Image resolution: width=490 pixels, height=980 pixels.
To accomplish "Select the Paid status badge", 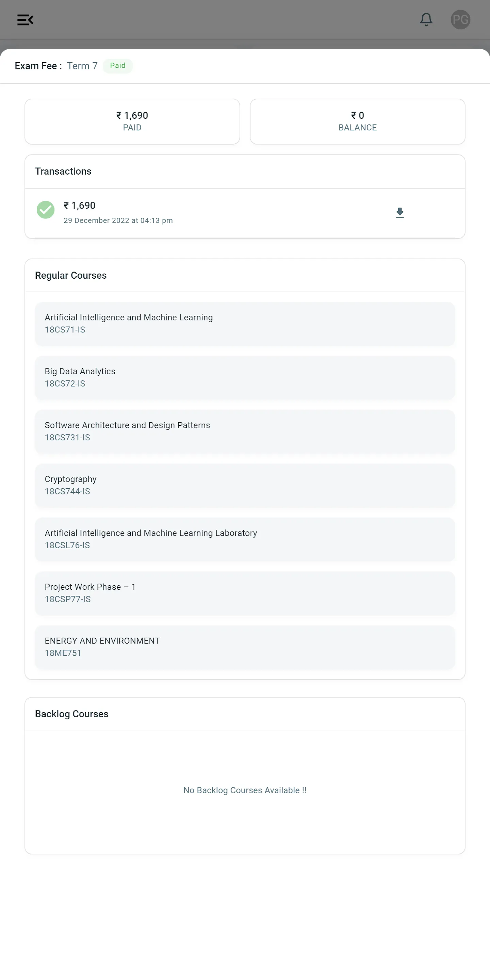I will (x=117, y=65).
